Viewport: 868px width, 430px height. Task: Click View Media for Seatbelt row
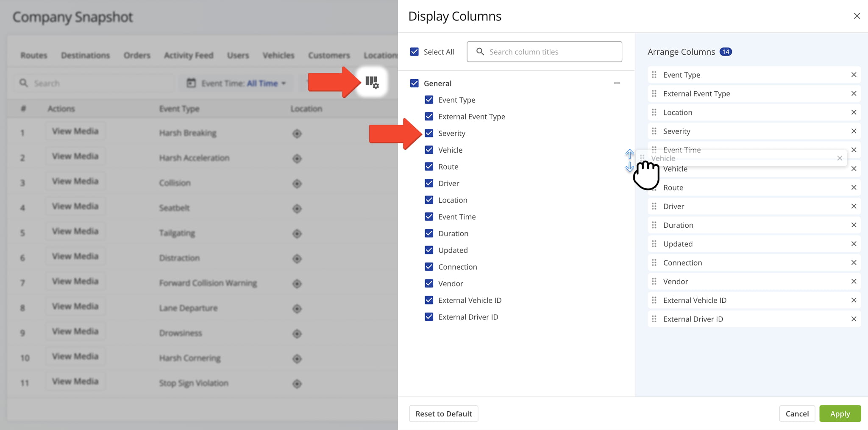75,207
